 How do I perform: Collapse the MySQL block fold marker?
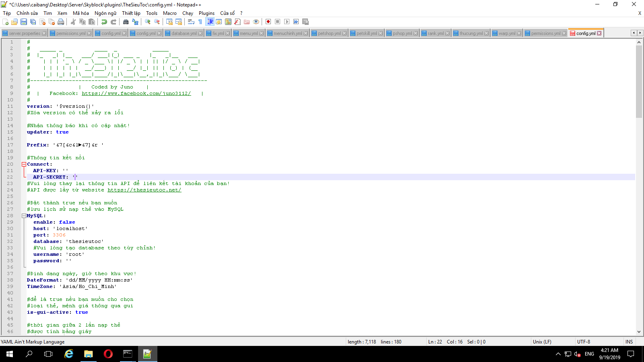point(24,216)
